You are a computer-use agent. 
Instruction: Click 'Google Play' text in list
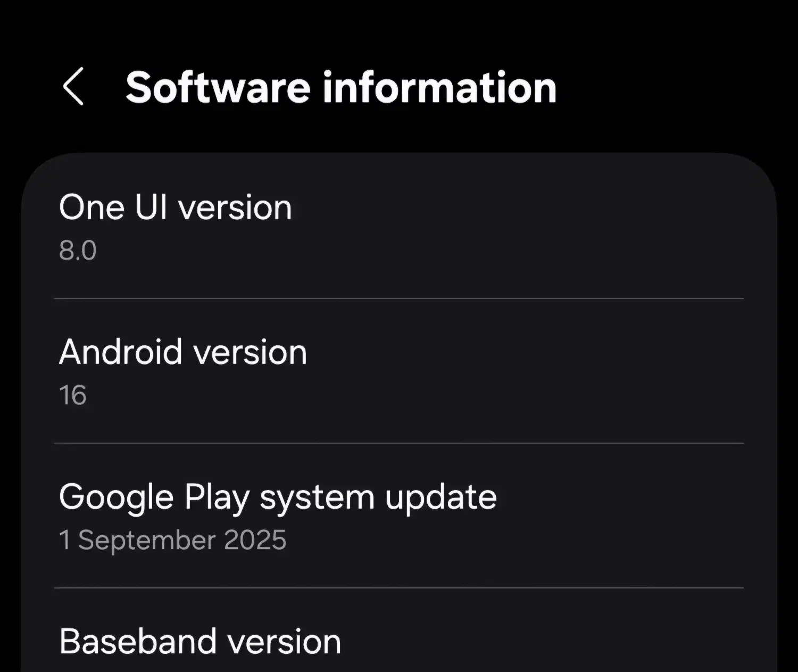(x=154, y=497)
